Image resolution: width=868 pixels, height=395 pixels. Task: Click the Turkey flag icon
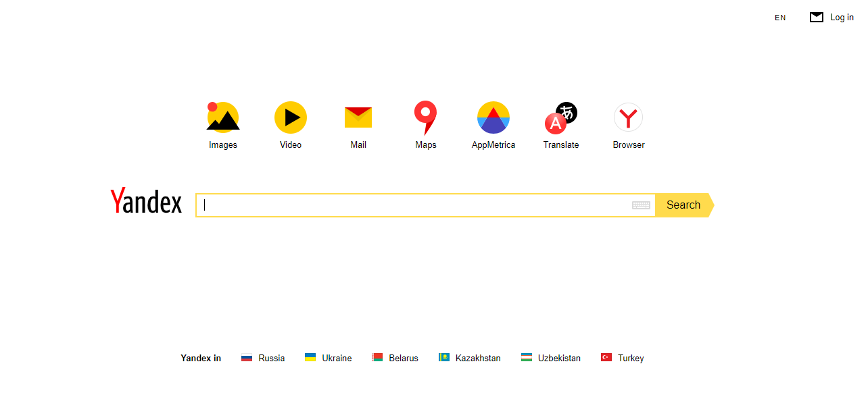tap(606, 358)
